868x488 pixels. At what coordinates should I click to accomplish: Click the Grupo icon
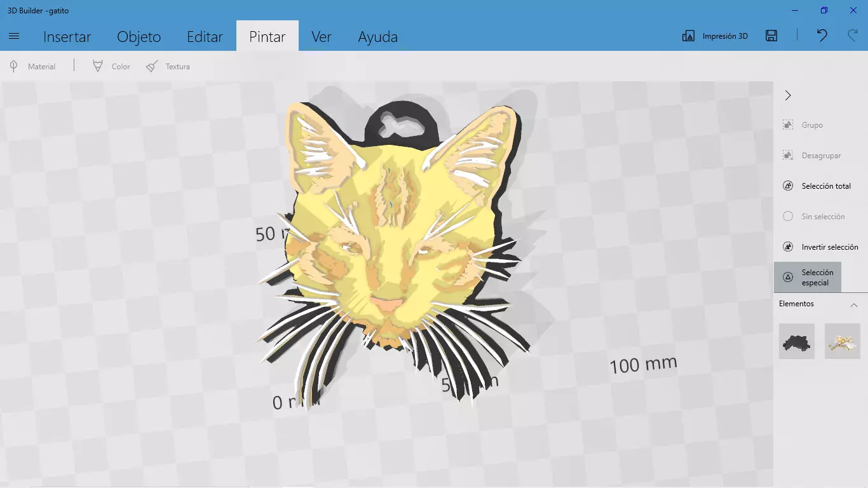pyautogui.click(x=788, y=125)
